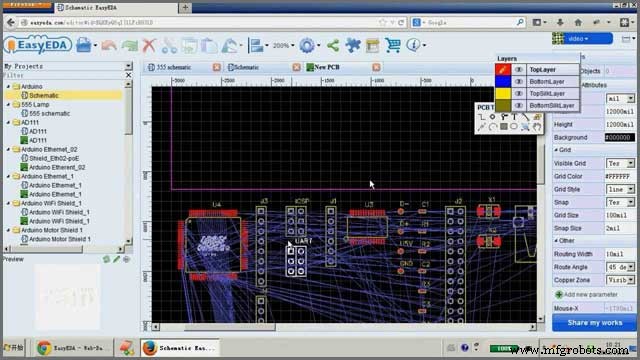Viewport: 640px width, 360px height.
Task: Click the Routing Width input field
Action: (620, 254)
